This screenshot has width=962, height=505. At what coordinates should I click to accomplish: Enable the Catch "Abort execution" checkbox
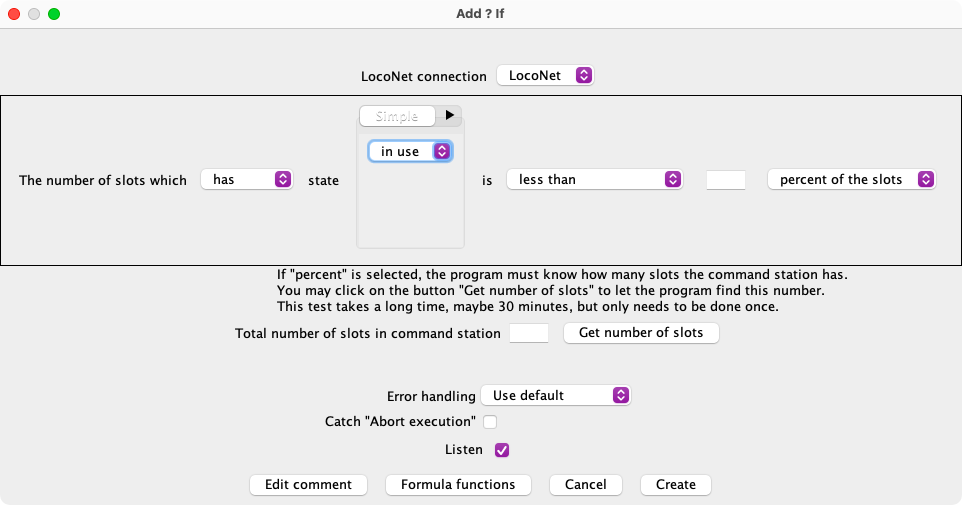click(x=490, y=422)
